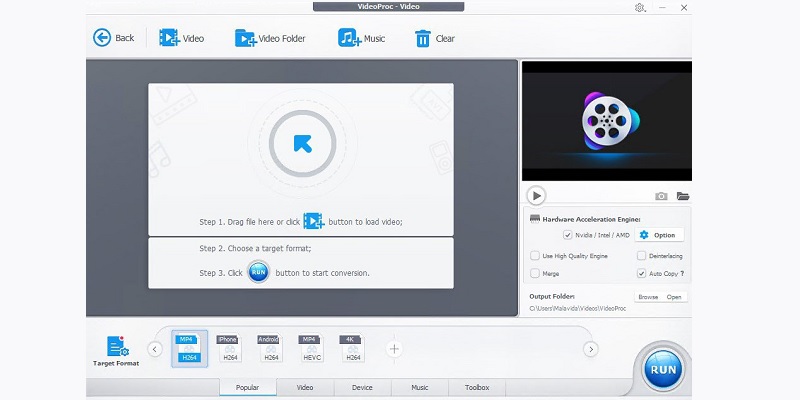
Task: Clear the file list with trash icon
Action: coord(435,38)
